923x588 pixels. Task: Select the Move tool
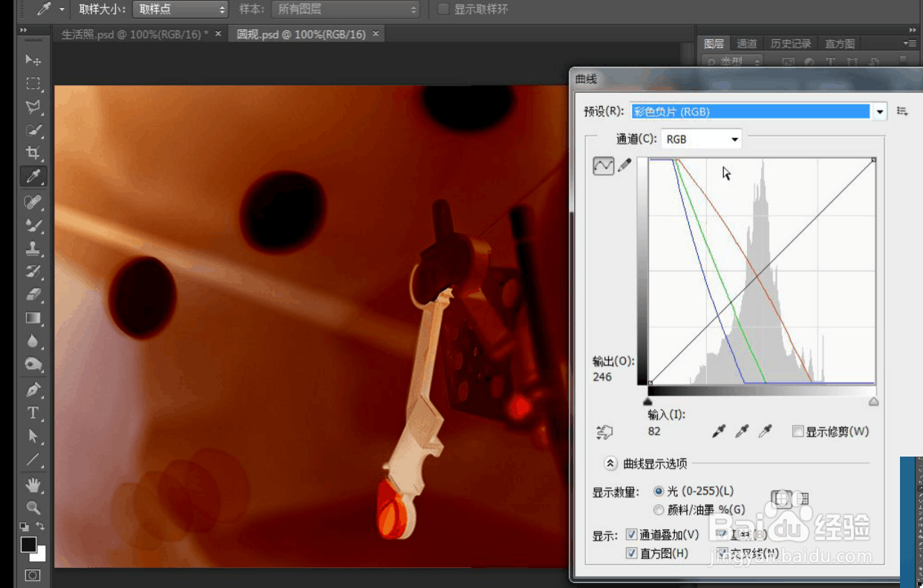33,59
